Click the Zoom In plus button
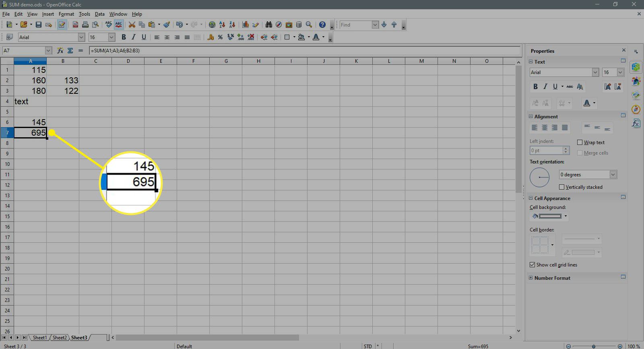This screenshot has height=349, width=644. click(x=620, y=346)
